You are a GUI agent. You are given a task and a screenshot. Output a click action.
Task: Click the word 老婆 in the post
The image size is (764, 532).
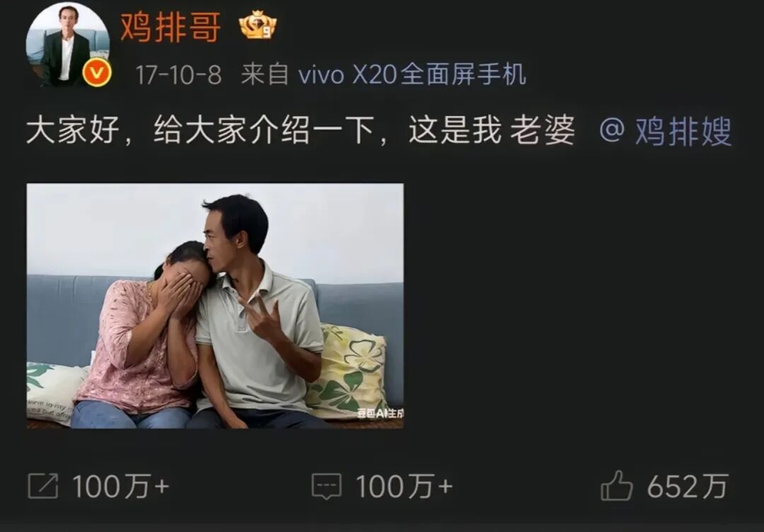(x=543, y=131)
